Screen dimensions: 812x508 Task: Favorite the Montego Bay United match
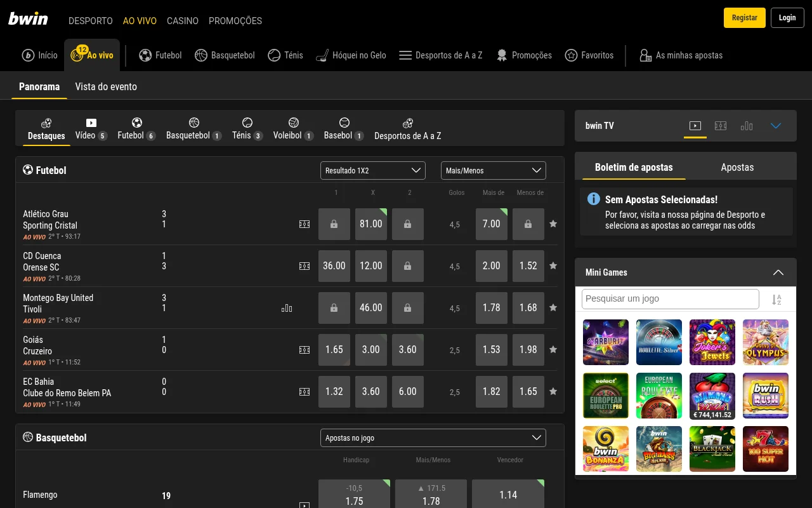click(553, 308)
